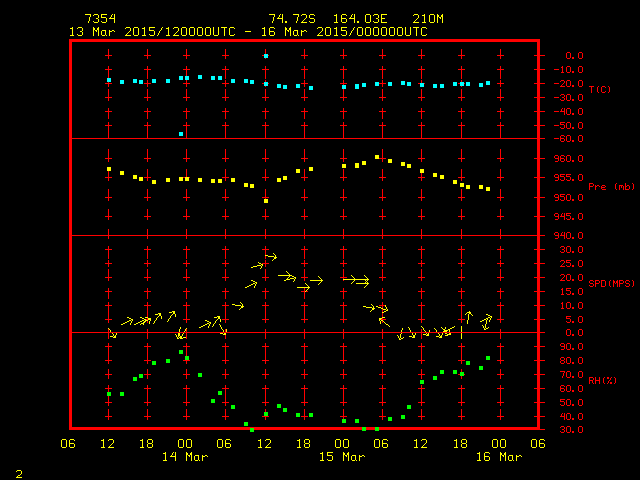Click the Pre (mb) axis title
Viewport: 640px width, 480px height.
tap(611, 187)
